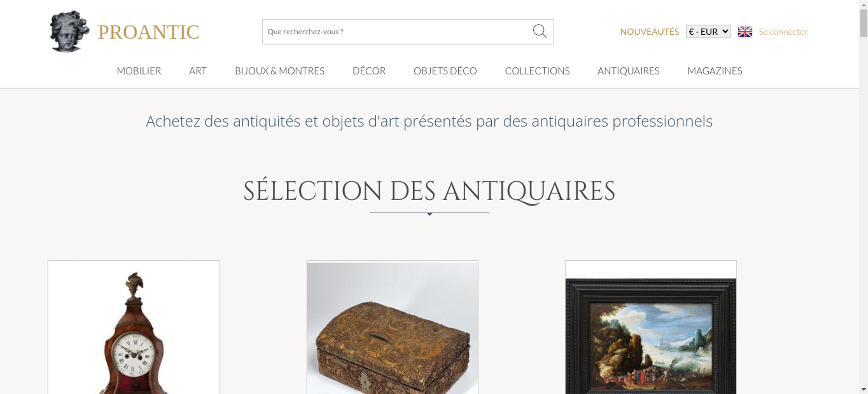Open the BIJOUX & MONTRES menu
The height and width of the screenshot is (394, 868).
279,71
